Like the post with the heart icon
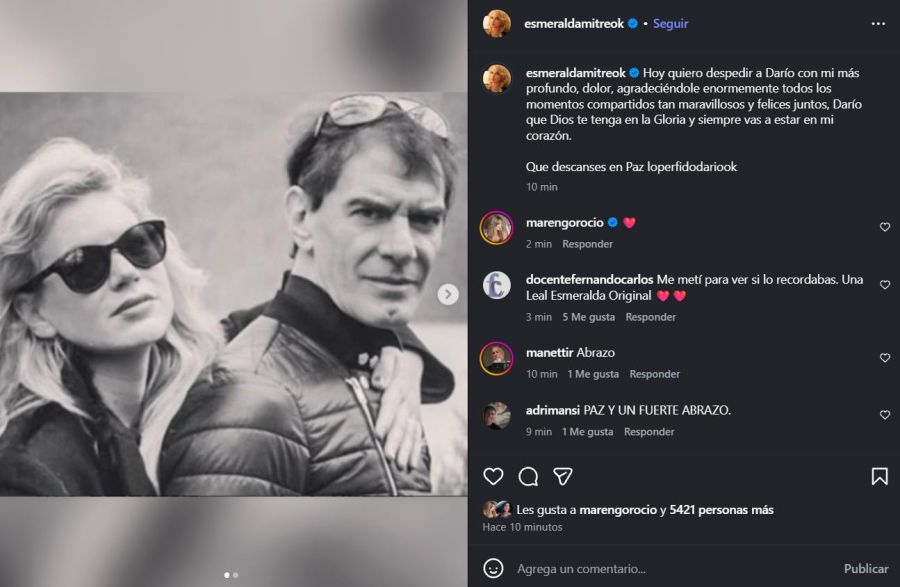 click(x=493, y=474)
